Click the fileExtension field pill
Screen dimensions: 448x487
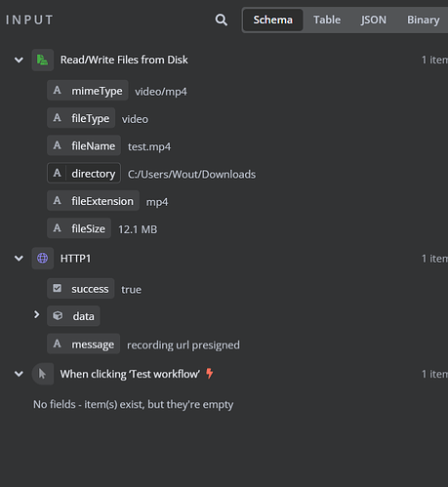[x=93, y=201]
